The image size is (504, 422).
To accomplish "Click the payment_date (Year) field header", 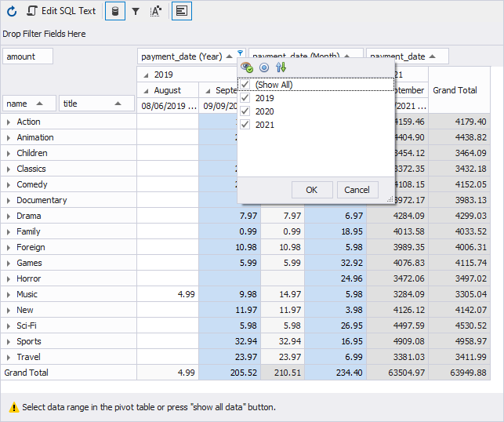I will coord(181,56).
